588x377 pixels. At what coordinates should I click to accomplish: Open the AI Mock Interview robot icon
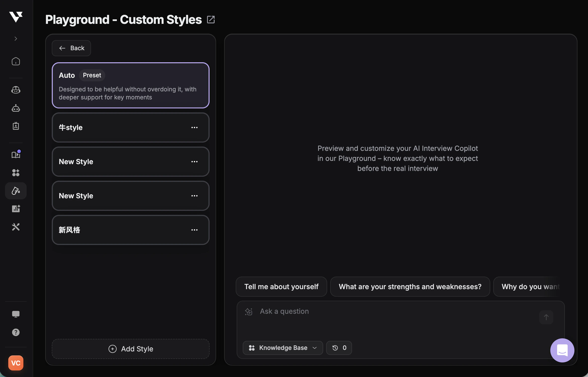pos(16,108)
